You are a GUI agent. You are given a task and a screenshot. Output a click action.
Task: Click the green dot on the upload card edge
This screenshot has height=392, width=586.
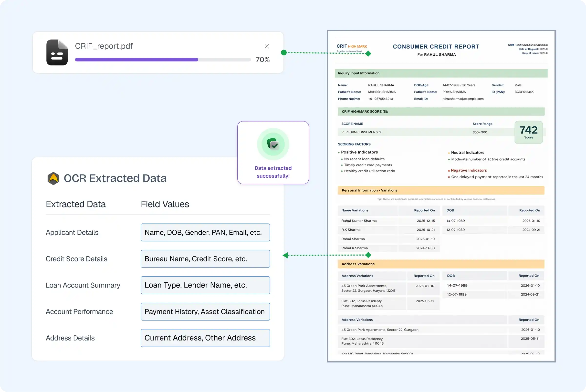[x=284, y=52]
